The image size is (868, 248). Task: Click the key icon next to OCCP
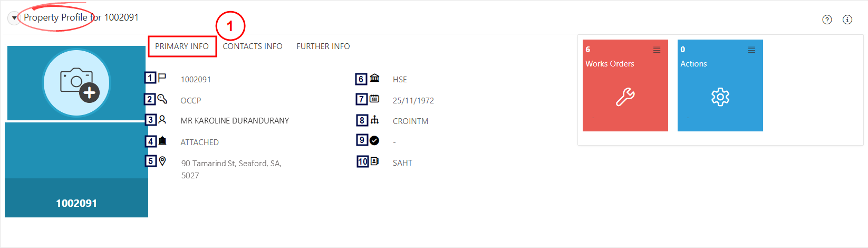[162, 99]
